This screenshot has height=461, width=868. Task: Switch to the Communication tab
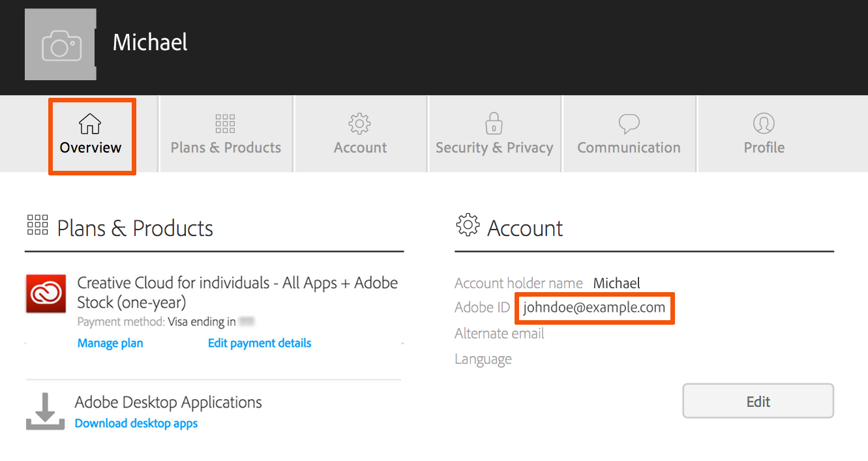tap(628, 134)
